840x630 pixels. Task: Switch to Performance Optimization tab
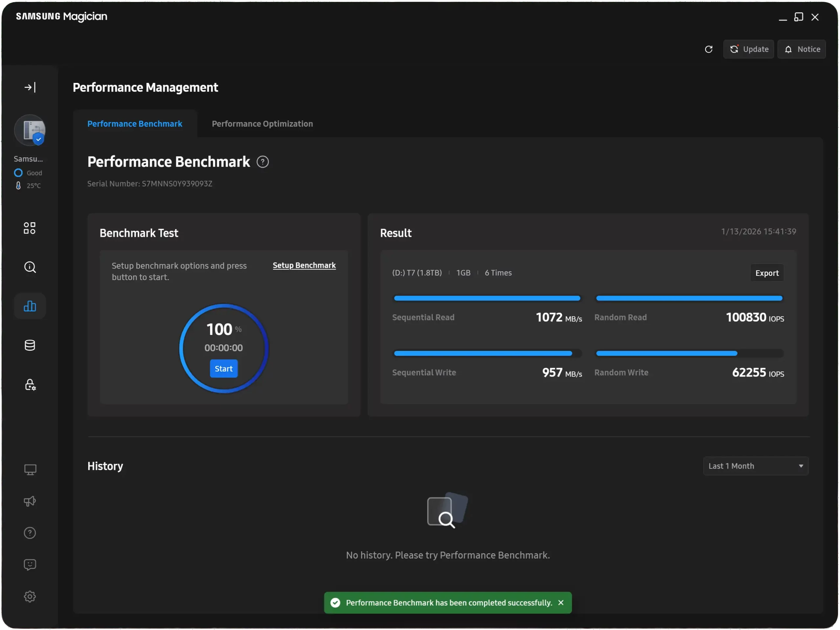pyautogui.click(x=262, y=124)
